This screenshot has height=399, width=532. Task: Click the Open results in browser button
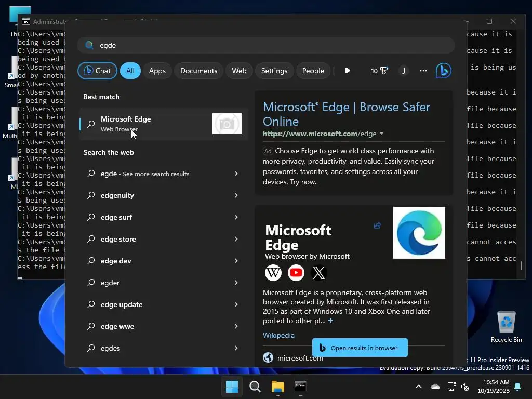(360, 348)
